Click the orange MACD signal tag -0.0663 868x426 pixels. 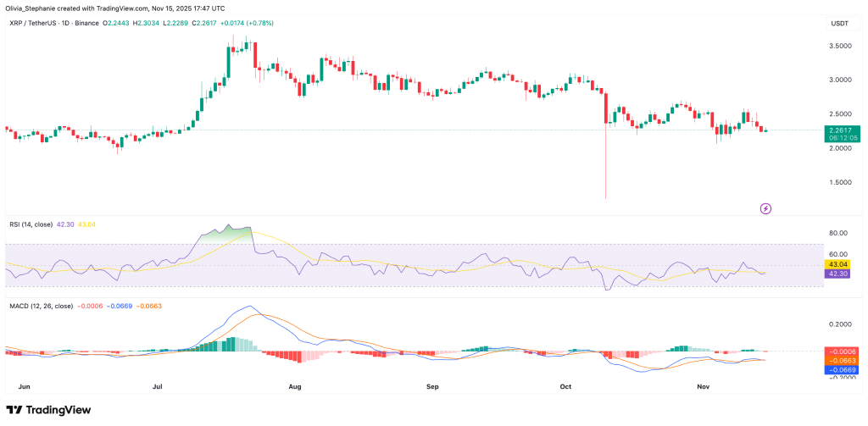[x=842, y=361]
